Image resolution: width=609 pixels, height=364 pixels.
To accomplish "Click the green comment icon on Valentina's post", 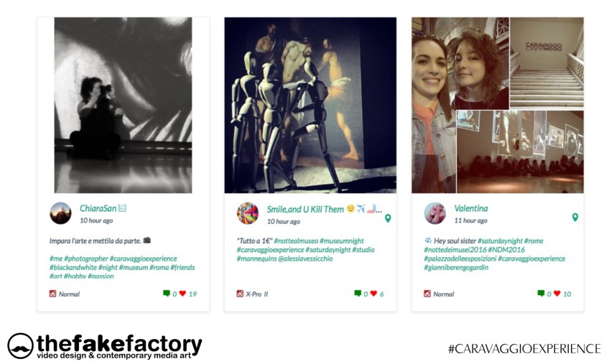I will (541, 294).
